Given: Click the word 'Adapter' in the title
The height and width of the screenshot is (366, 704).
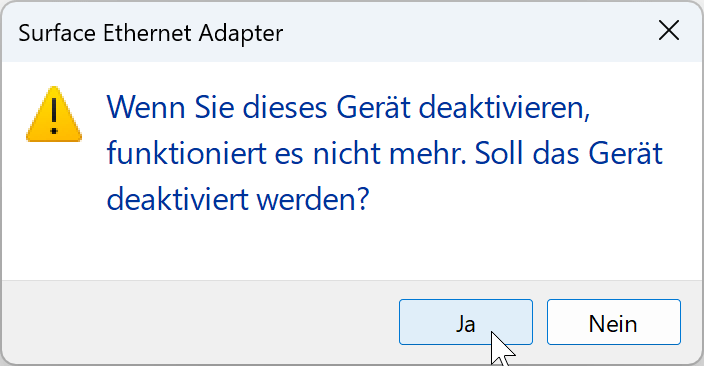Looking at the screenshot, I should click(241, 34).
